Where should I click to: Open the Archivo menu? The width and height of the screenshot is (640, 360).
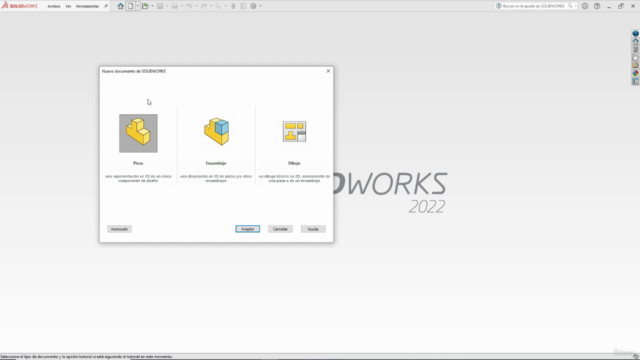54,6
